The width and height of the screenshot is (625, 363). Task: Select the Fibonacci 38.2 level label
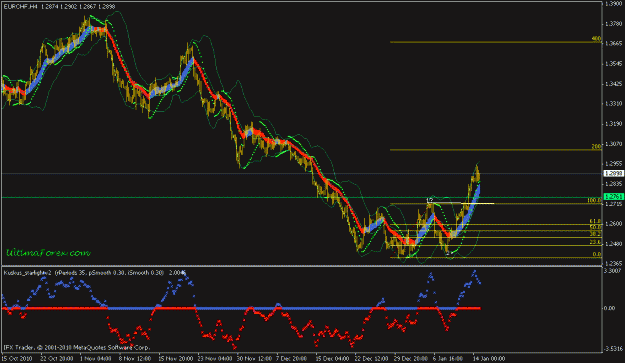[595, 234]
